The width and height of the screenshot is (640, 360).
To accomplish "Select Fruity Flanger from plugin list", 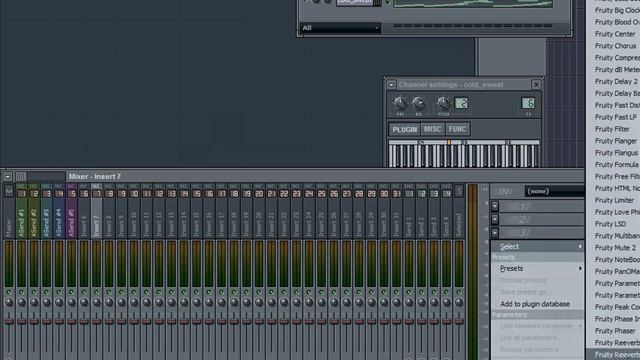I will tap(616, 141).
